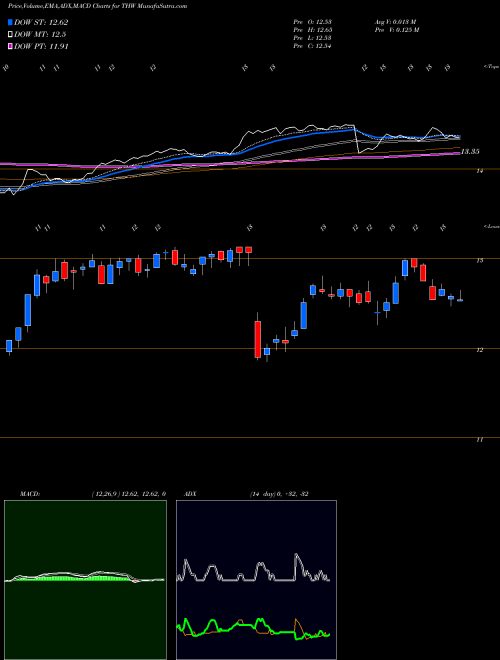Click the 'Pre O: 12.58' open value
This screenshot has height=660, width=500.
click(312, 22)
